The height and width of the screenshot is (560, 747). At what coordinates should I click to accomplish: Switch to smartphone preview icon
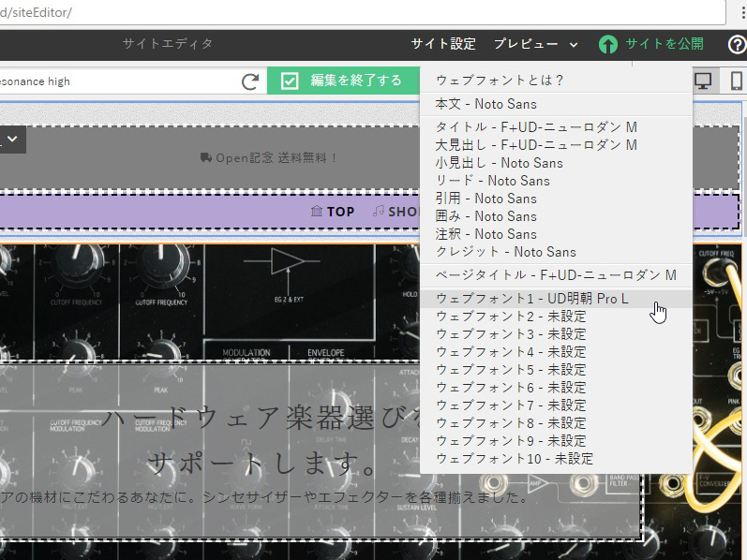point(736,81)
